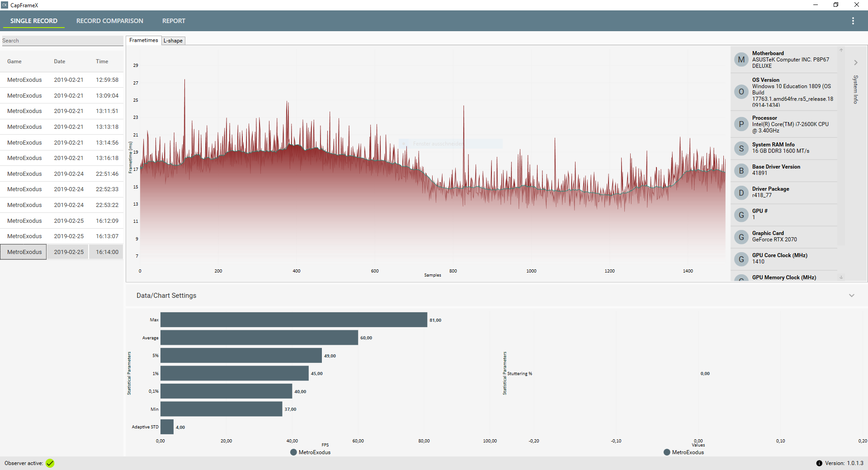Sort records by Date column
Viewport: 868px width, 470px height.
tap(60, 61)
